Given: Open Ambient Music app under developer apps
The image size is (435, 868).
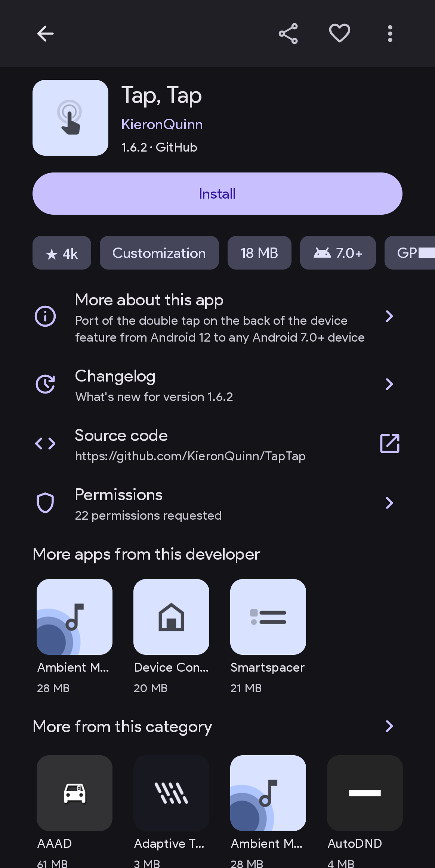Looking at the screenshot, I should pos(74,617).
